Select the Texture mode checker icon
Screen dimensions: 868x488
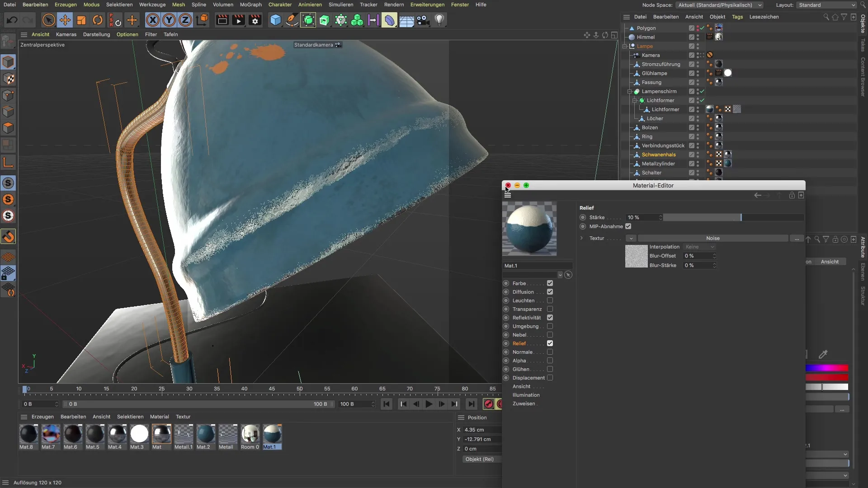click(8, 79)
